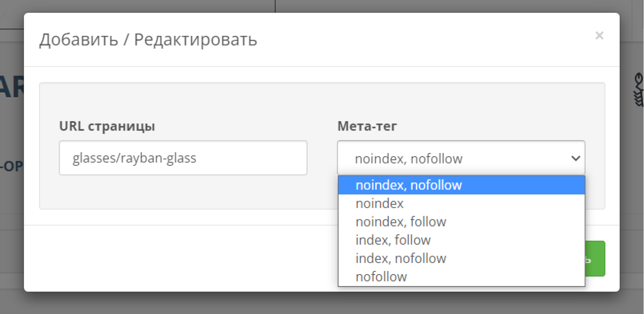Collapse the Мета-тег combo box showing noindex, nofollow
644x314 pixels.
[x=461, y=158]
